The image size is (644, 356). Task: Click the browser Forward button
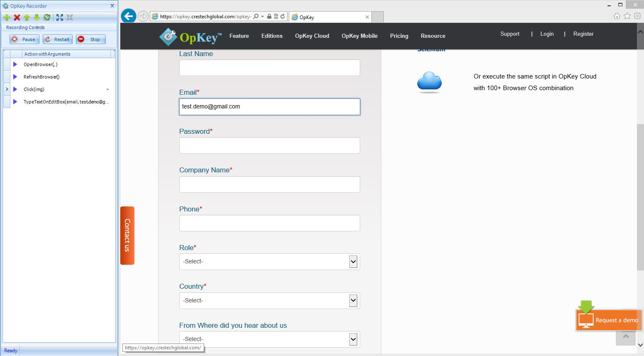coord(143,16)
